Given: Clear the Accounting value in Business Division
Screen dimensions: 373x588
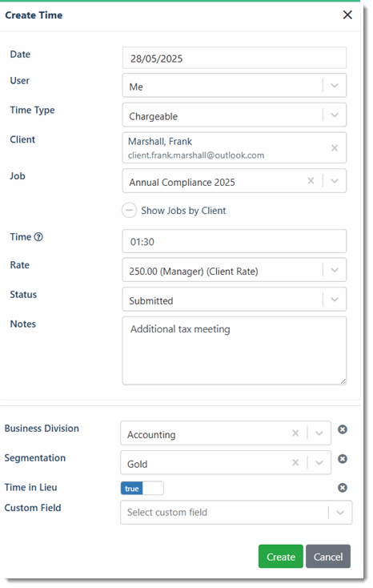Looking at the screenshot, I should click(x=295, y=433).
